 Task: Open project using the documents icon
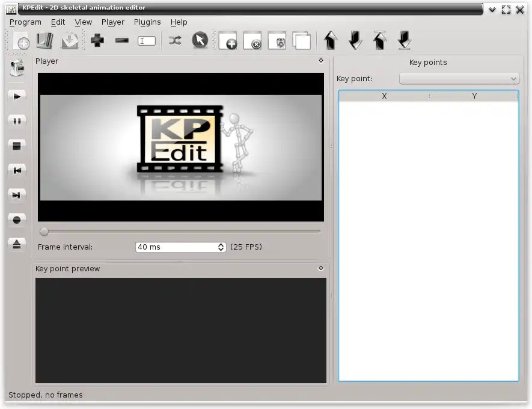coord(44,41)
